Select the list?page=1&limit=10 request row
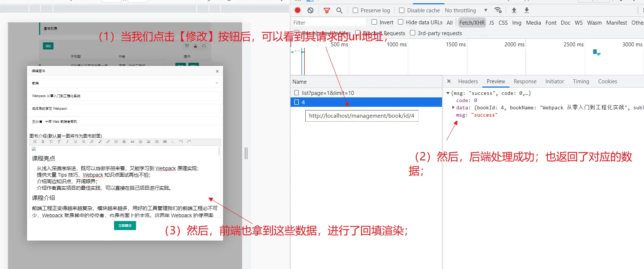 (366, 93)
